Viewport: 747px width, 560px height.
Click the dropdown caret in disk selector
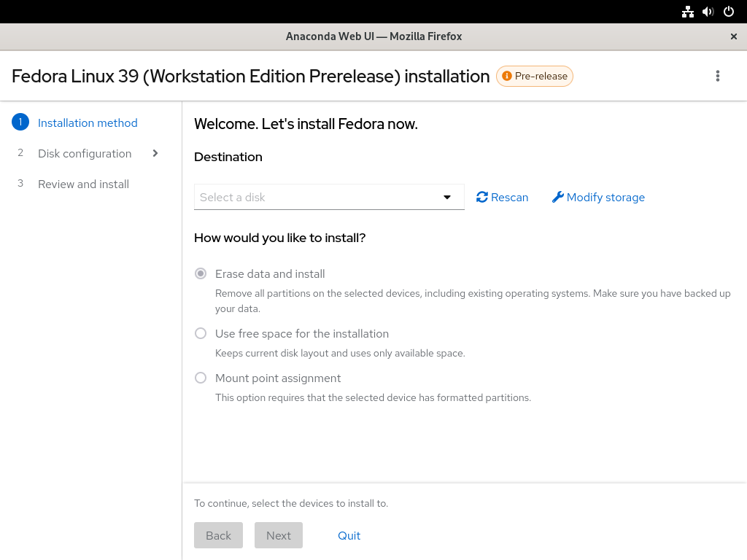[447, 197]
